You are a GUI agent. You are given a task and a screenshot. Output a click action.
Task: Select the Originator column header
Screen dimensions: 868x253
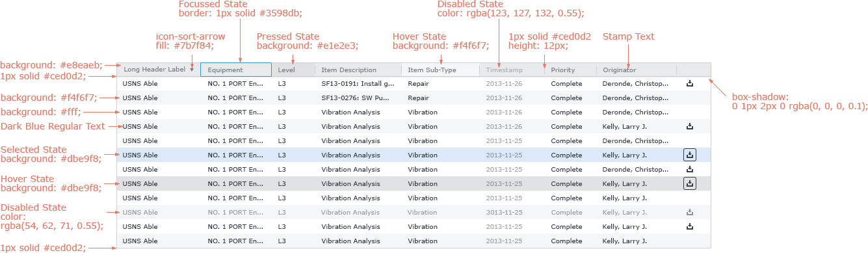(x=637, y=70)
